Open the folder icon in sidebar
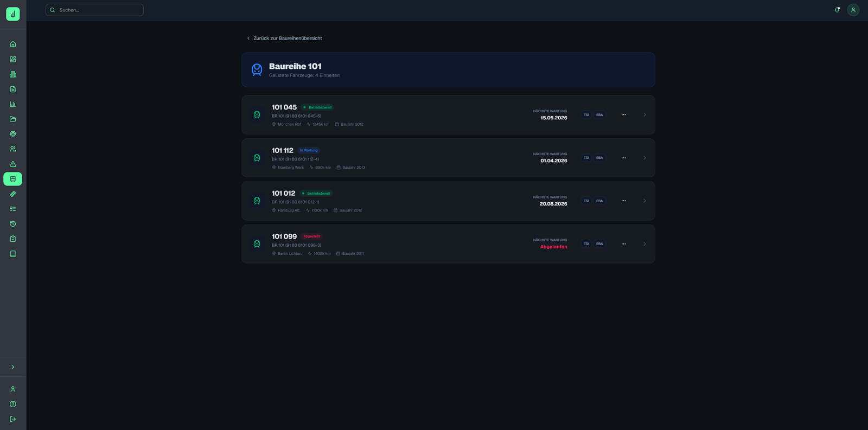Image resolution: width=868 pixels, height=430 pixels. 13,119
